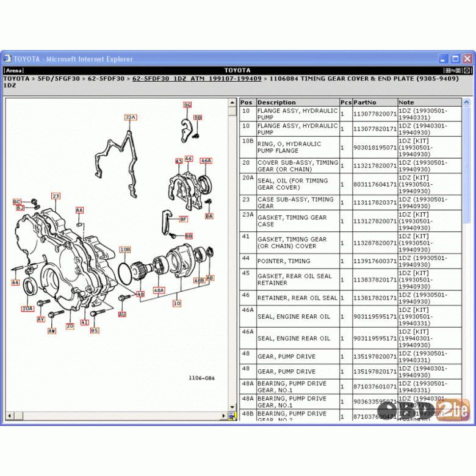Screen dimensions: 476x476
Task: Select callout BB beside the BG bracket
Action: coord(198,117)
